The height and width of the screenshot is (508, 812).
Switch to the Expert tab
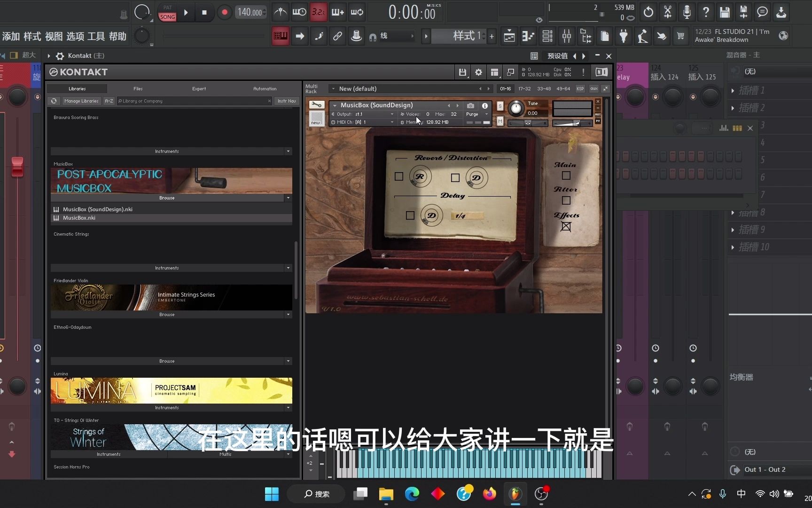click(x=199, y=88)
